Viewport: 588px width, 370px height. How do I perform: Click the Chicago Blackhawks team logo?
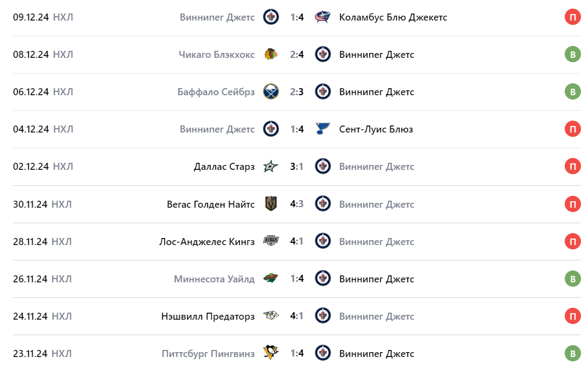pyautogui.click(x=271, y=55)
